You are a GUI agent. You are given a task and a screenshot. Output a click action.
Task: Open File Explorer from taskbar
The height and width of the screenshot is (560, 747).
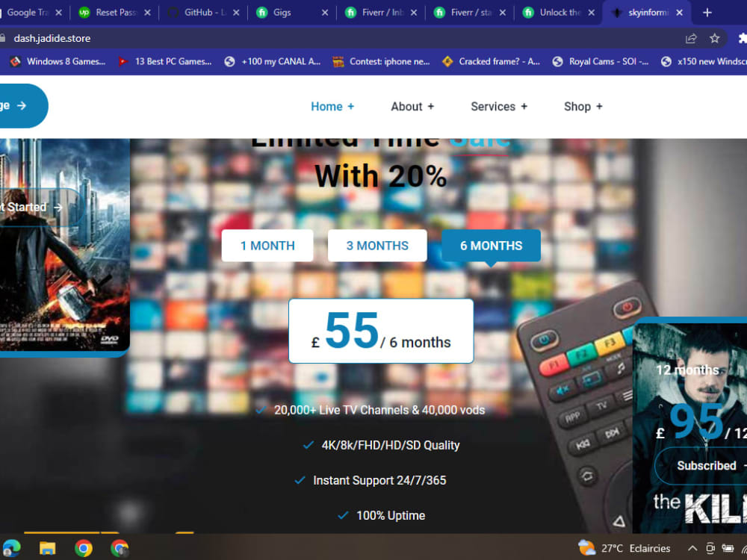[x=47, y=549]
